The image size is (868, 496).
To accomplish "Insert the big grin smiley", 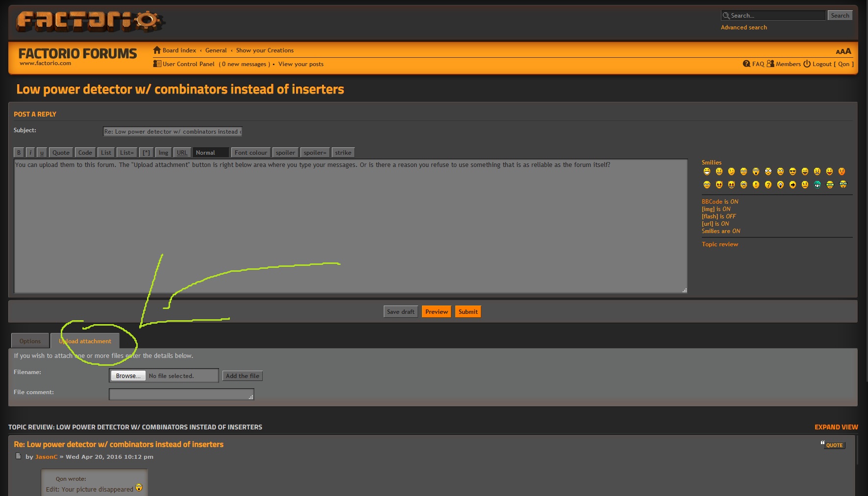I will pos(707,171).
